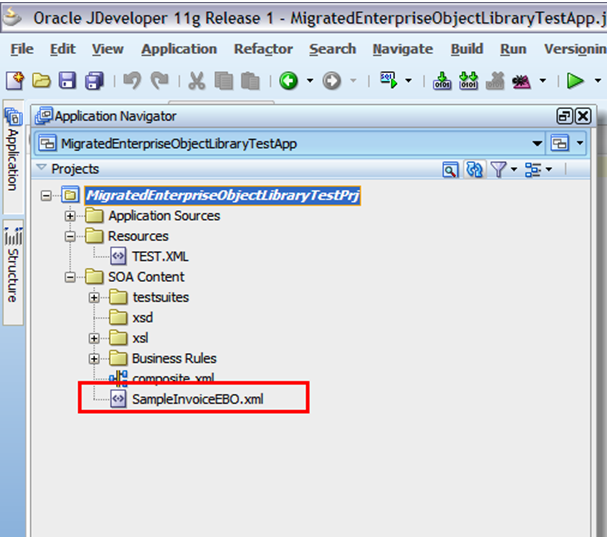Collapse the Projects section triangle

[41, 167]
